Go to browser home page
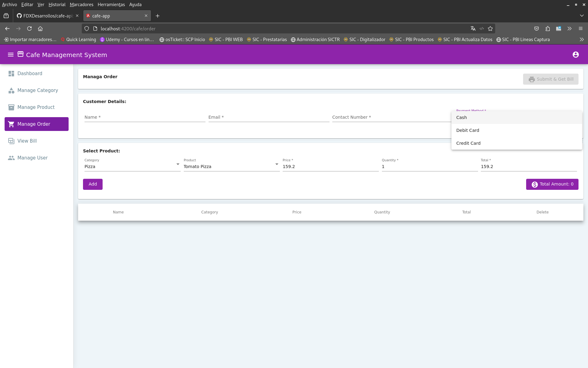 pyautogui.click(x=40, y=29)
